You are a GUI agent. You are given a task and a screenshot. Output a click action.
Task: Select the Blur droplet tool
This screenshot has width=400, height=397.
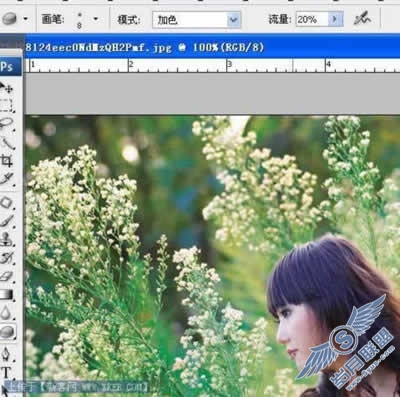(6, 313)
